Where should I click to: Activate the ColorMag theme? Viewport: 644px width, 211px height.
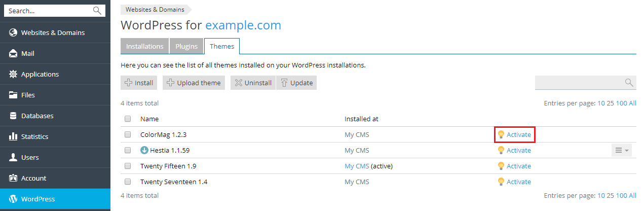[x=518, y=134]
